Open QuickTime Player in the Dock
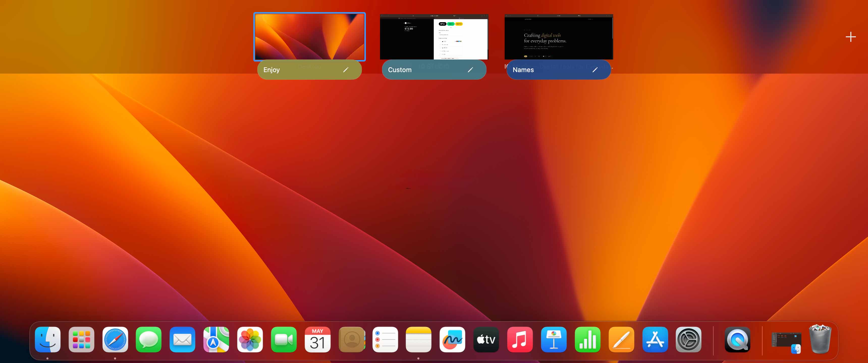 737,339
